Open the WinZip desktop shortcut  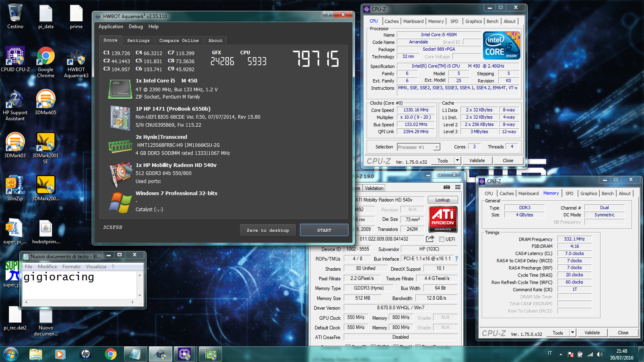[15, 189]
